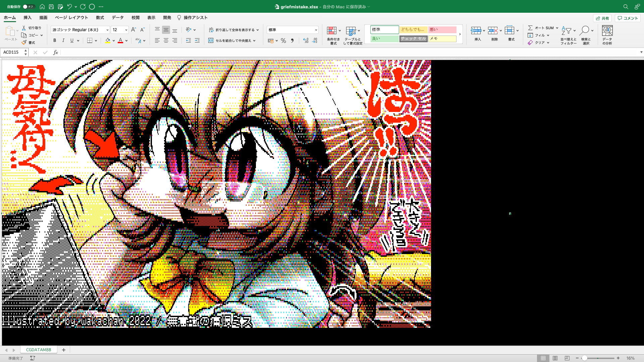Decrease font size with small A icon
This screenshot has height=362, width=644.
coord(142,30)
